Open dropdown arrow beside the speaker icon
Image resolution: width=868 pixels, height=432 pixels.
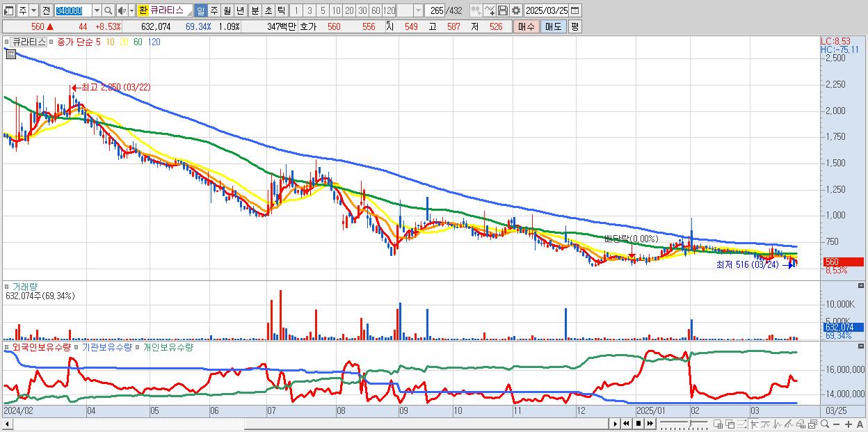point(131,10)
